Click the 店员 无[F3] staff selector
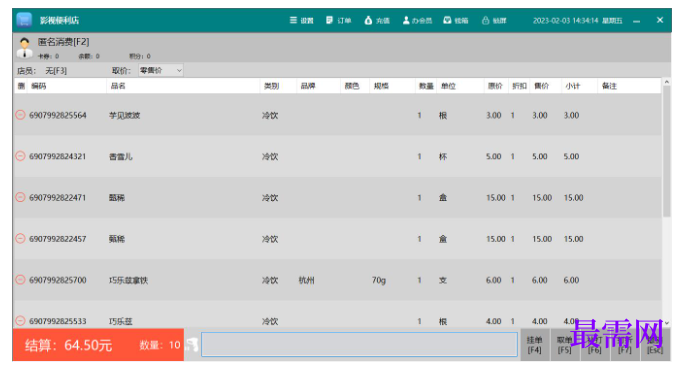This screenshot has height=365, width=682. (42, 70)
